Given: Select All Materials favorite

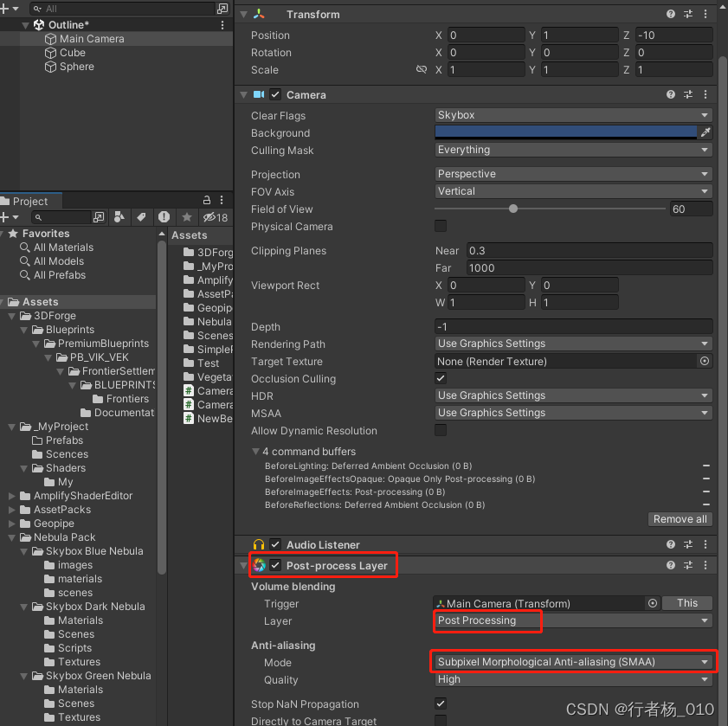Looking at the screenshot, I should [63, 247].
